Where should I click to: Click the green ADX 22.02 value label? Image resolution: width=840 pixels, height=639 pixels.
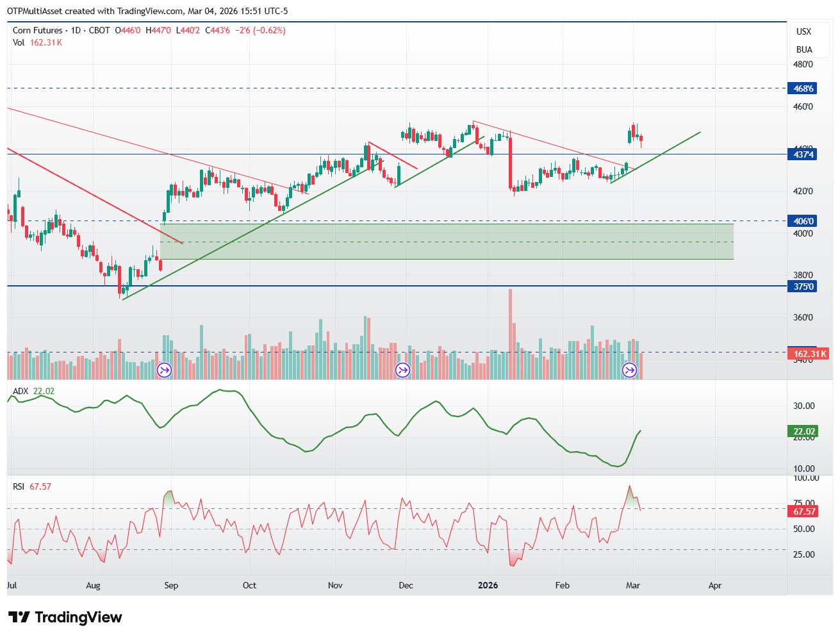802,431
